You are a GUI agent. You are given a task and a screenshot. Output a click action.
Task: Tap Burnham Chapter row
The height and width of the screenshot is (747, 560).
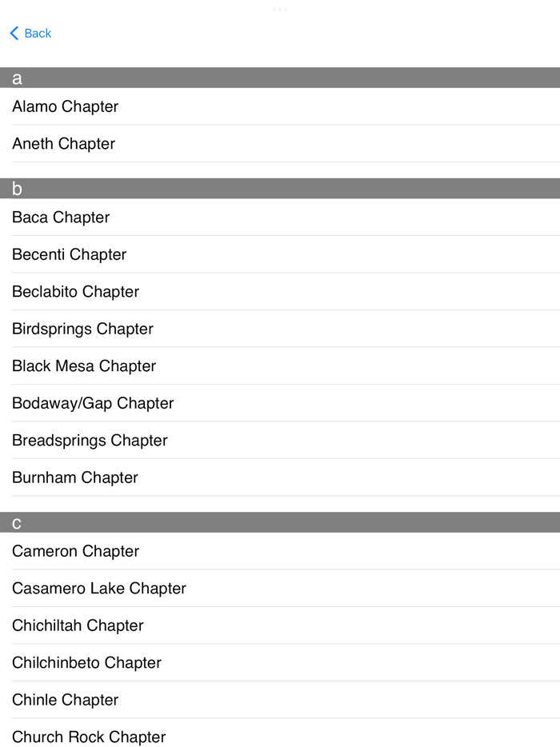point(74,477)
